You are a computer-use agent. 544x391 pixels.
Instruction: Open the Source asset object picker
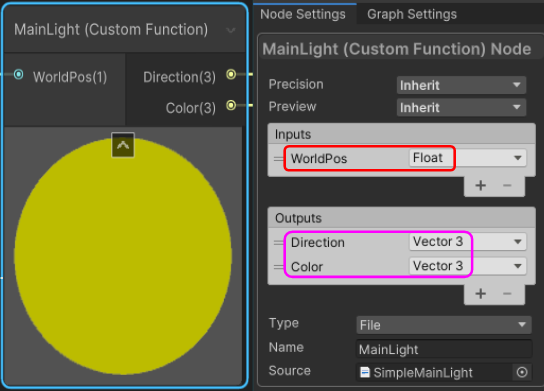(x=522, y=372)
